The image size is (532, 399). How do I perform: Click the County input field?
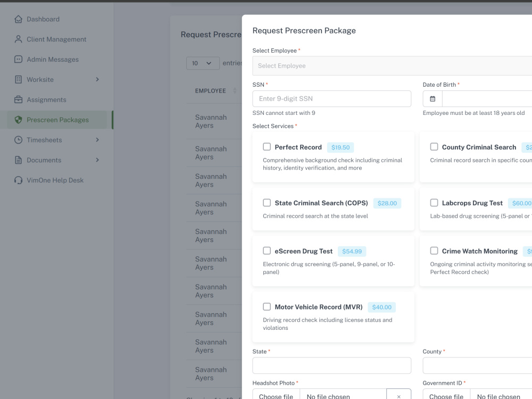pyautogui.click(x=477, y=365)
